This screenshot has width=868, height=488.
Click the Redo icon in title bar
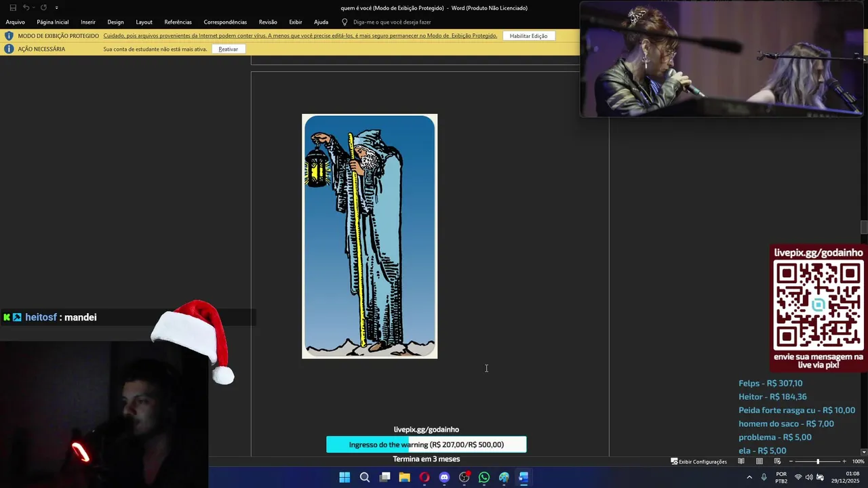pyautogui.click(x=43, y=7)
